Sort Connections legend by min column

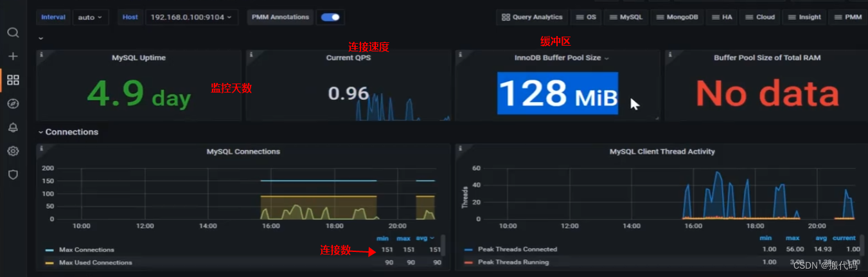coord(383,238)
